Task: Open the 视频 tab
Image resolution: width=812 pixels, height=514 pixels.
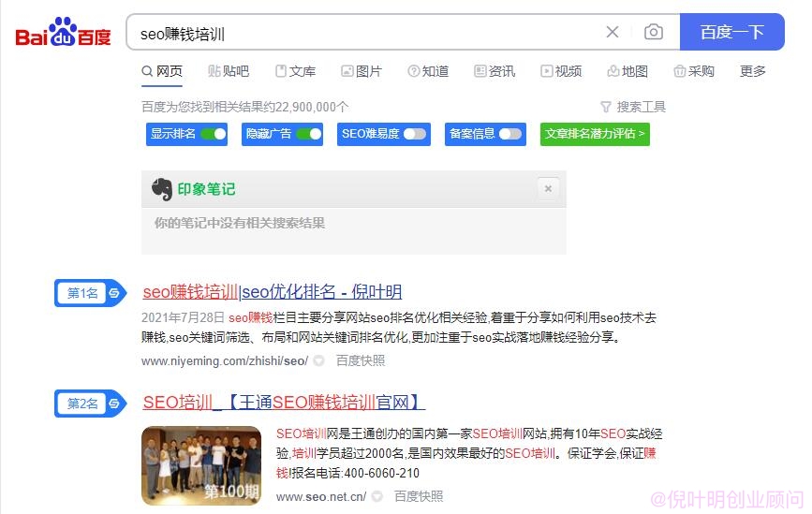Action: (x=561, y=71)
